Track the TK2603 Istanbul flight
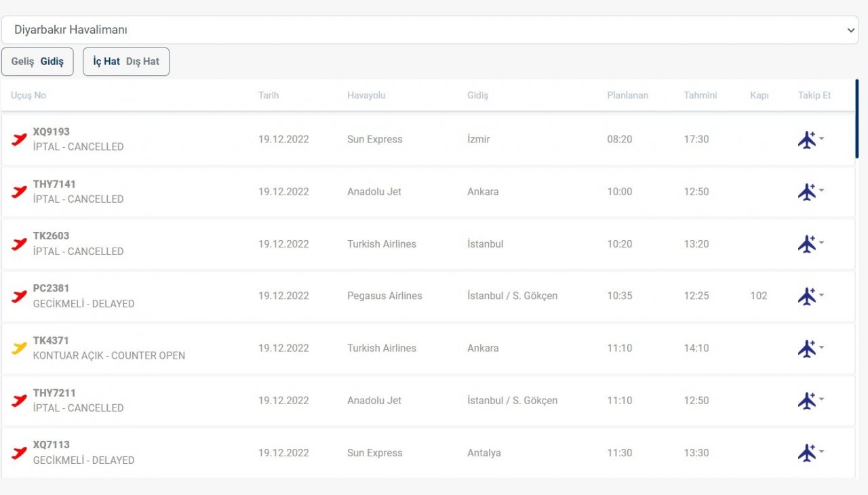The height and width of the screenshot is (495, 868). (806, 244)
